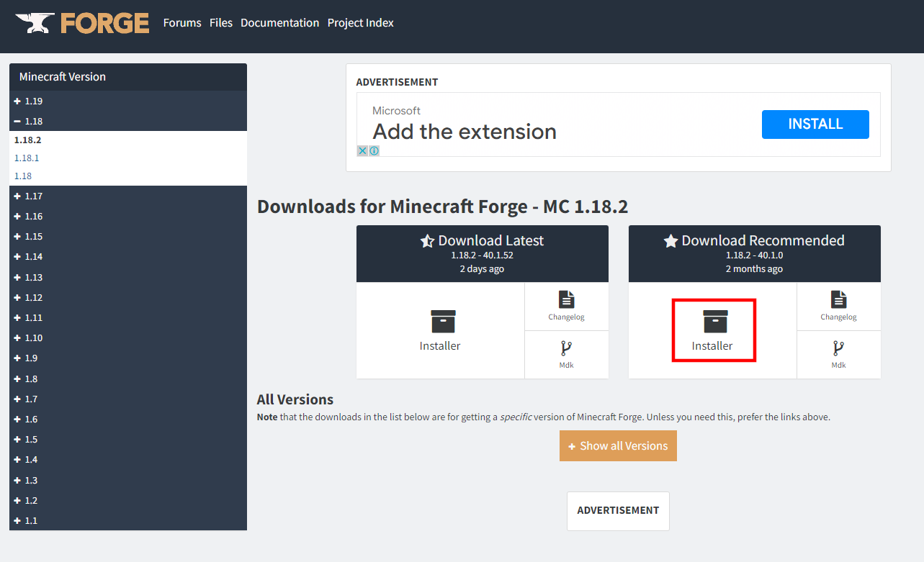Click the Mdk icon under Download Latest
This screenshot has height=562, width=924.
[566, 349]
